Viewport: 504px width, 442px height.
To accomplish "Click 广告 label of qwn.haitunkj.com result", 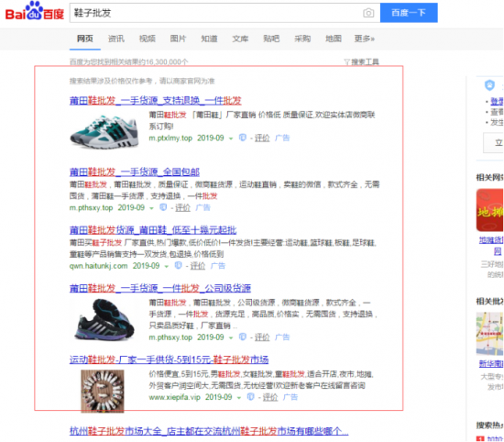I will [218, 266].
